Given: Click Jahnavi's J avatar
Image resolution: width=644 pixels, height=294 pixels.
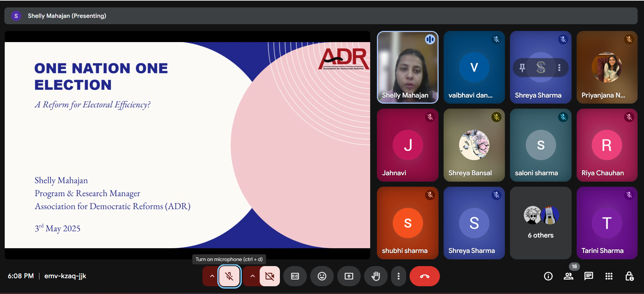Looking at the screenshot, I should 408,145.
